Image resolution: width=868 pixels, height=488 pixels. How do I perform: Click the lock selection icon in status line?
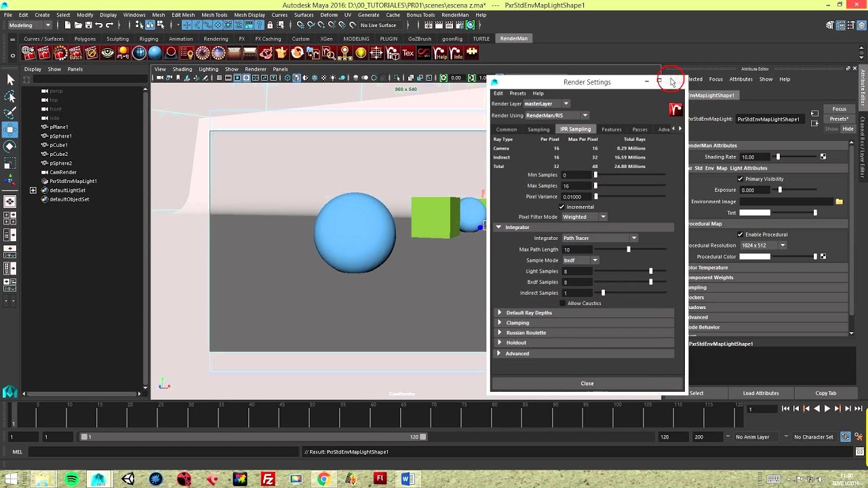pyautogui.click(x=270, y=25)
